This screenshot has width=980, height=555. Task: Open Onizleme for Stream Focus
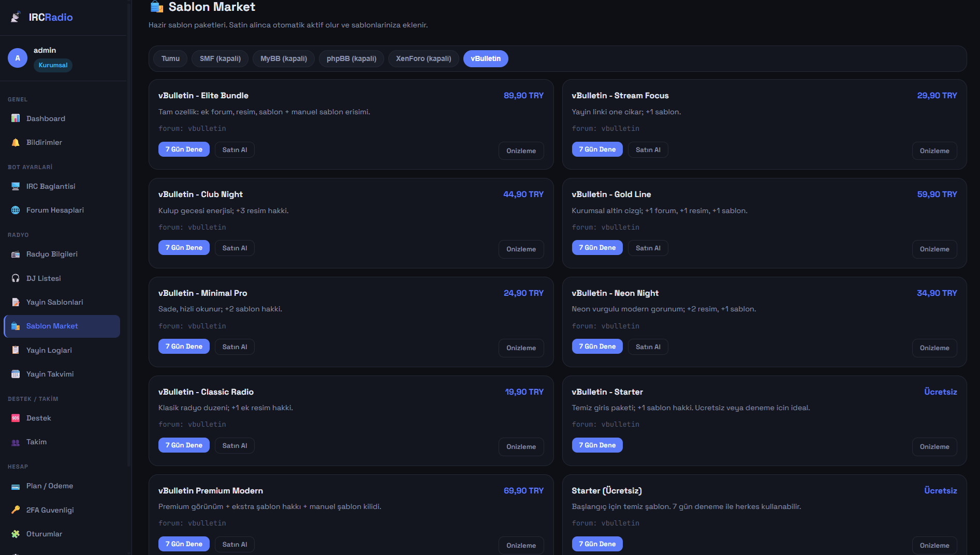click(x=934, y=151)
